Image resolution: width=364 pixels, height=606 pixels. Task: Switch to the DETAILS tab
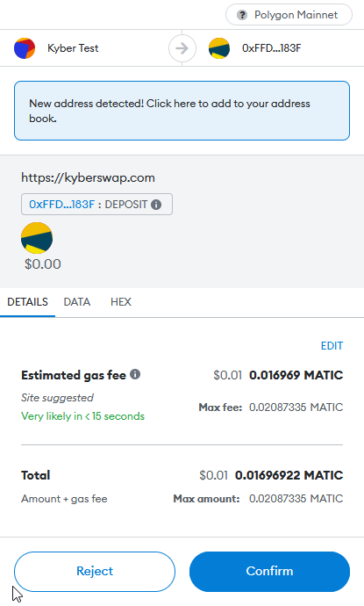[27, 302]
